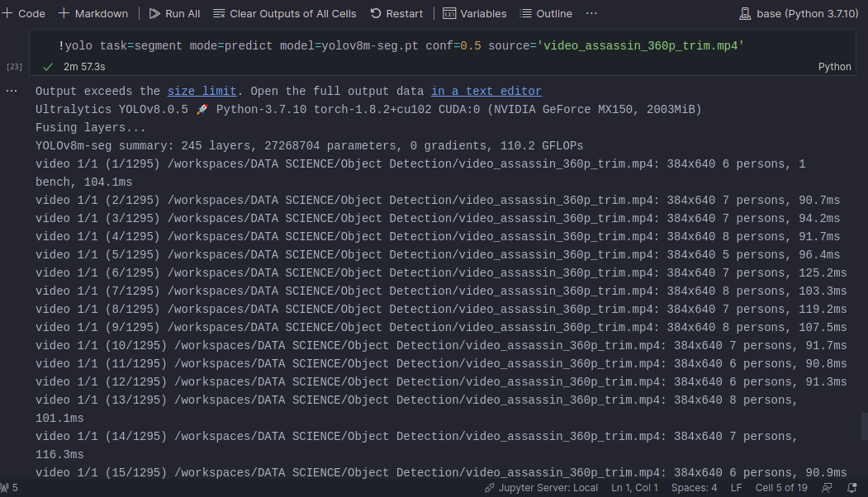The image size is (868, 497).
Task: Open the Variables panel
Action: click(475, 13)
